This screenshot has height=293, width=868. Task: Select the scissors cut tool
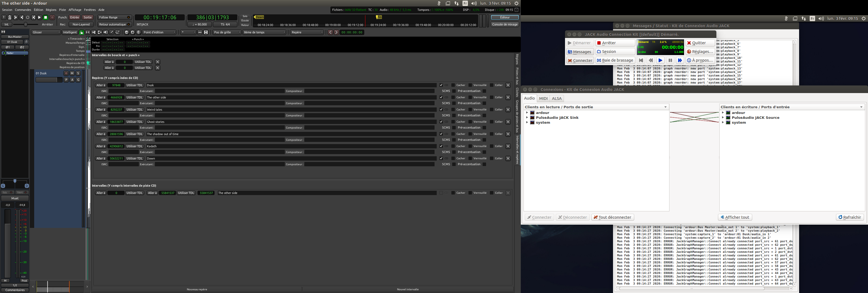(94, 32)
